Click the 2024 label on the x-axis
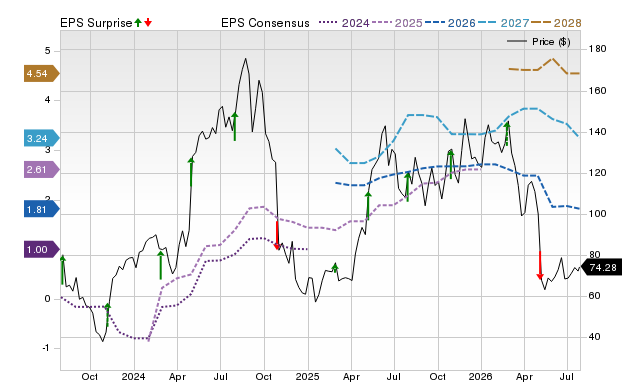The image size is (640, 382). tap(133, 376)
